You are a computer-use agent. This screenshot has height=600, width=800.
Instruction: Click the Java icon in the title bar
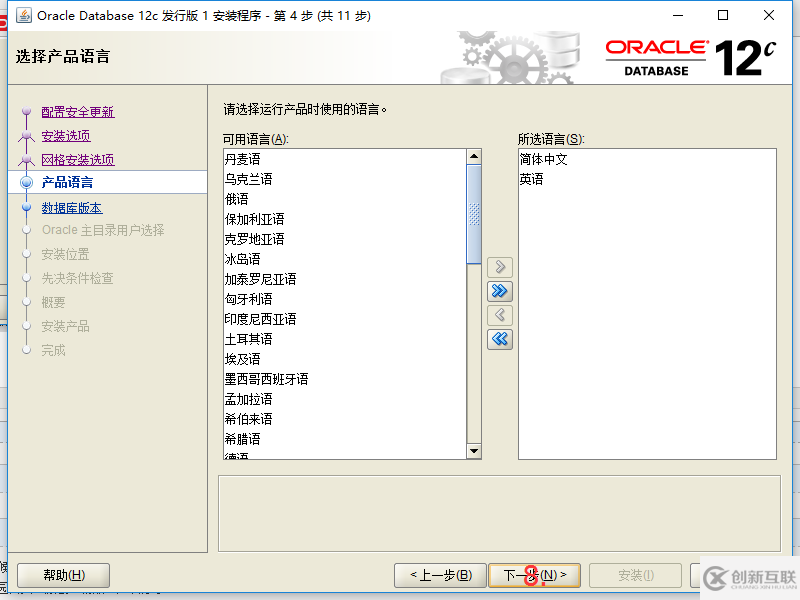click(24, 15)
